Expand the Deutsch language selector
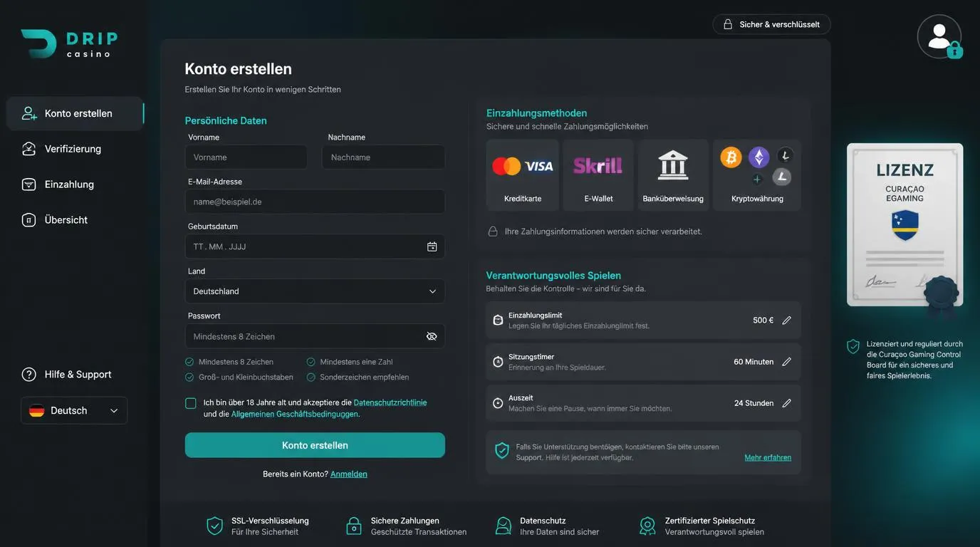980x547 pixels. tap(74, 410)
